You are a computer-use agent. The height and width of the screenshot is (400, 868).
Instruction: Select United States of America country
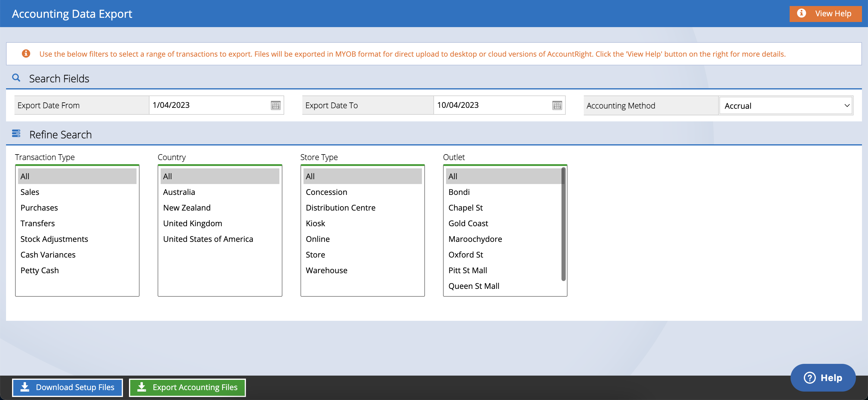(220, 239)
